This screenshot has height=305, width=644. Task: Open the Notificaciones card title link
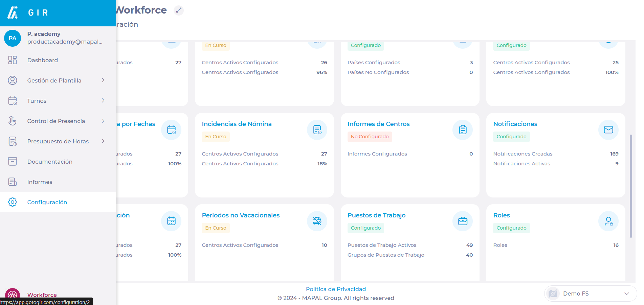pyautogui.click(x=515, y=124)
